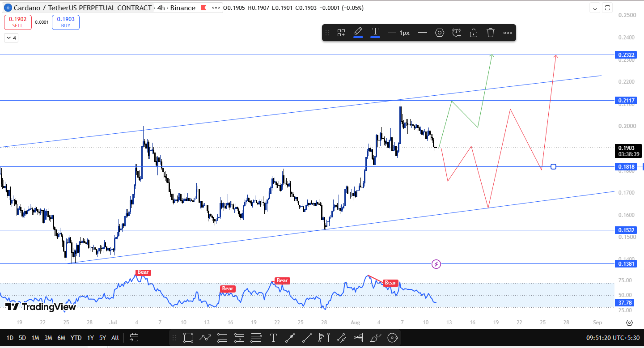Open the go-to-date calendar icon
644x348 pixels.
pos(134,338)
